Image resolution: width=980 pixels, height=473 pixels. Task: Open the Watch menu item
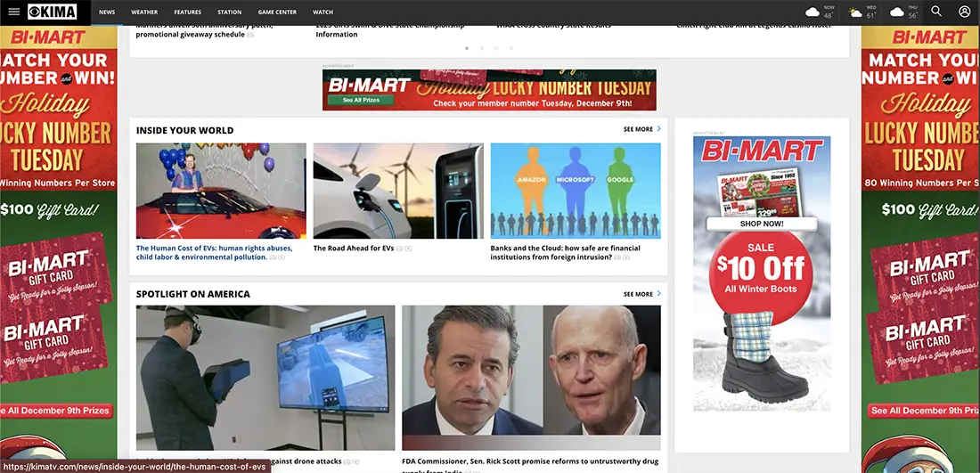(323, 12)
